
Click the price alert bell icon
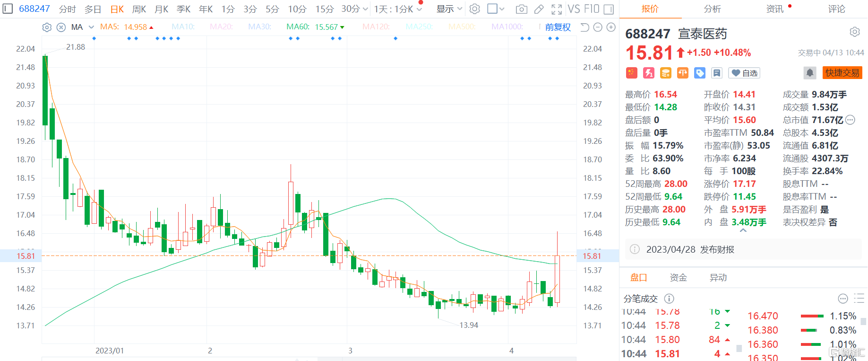tap(810, 73)
